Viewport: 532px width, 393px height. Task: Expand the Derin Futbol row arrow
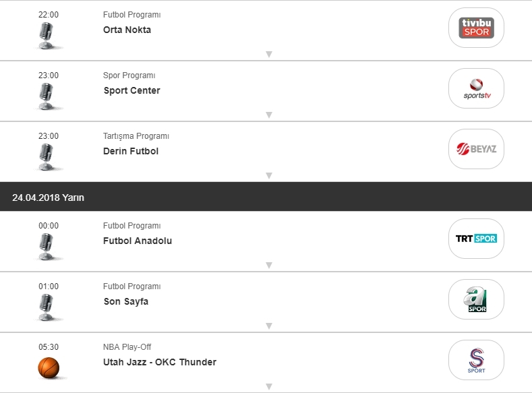[268, 176]
